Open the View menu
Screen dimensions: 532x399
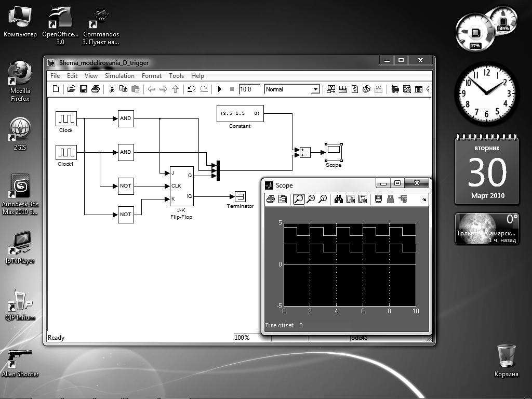pos(91,76)
